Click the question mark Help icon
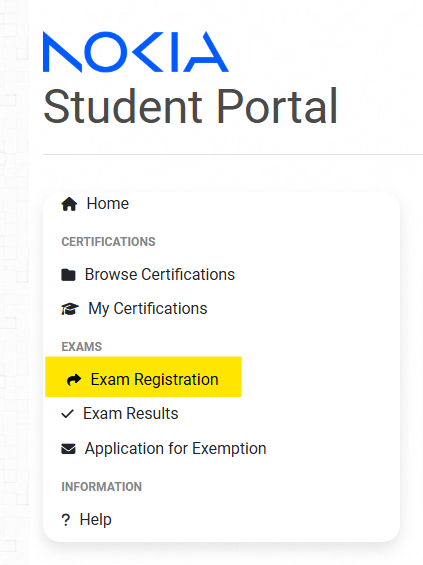Viewport: 423px width, 565px height. click(x=66, y=520)
